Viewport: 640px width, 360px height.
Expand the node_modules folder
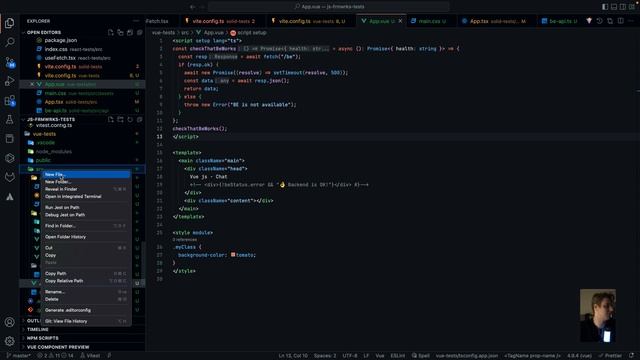pyautogui.click(x=53, y=151)
